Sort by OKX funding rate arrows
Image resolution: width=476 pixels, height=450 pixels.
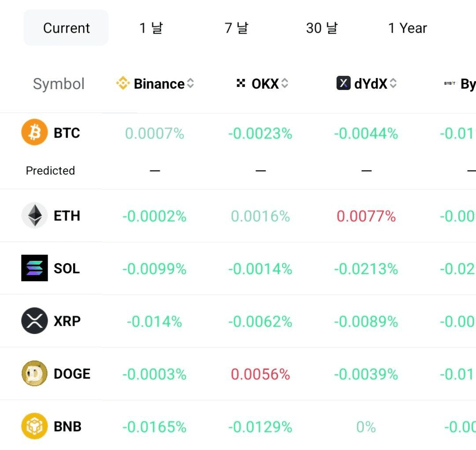284,83
